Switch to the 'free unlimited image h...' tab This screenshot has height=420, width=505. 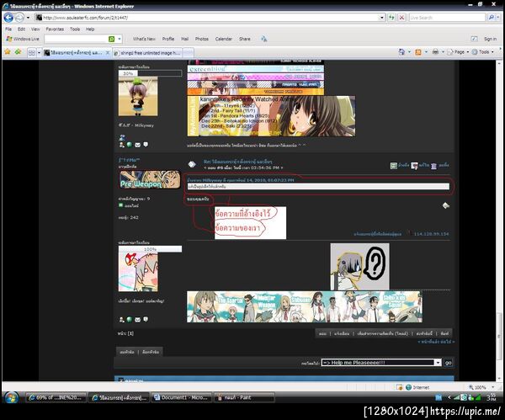147,52
